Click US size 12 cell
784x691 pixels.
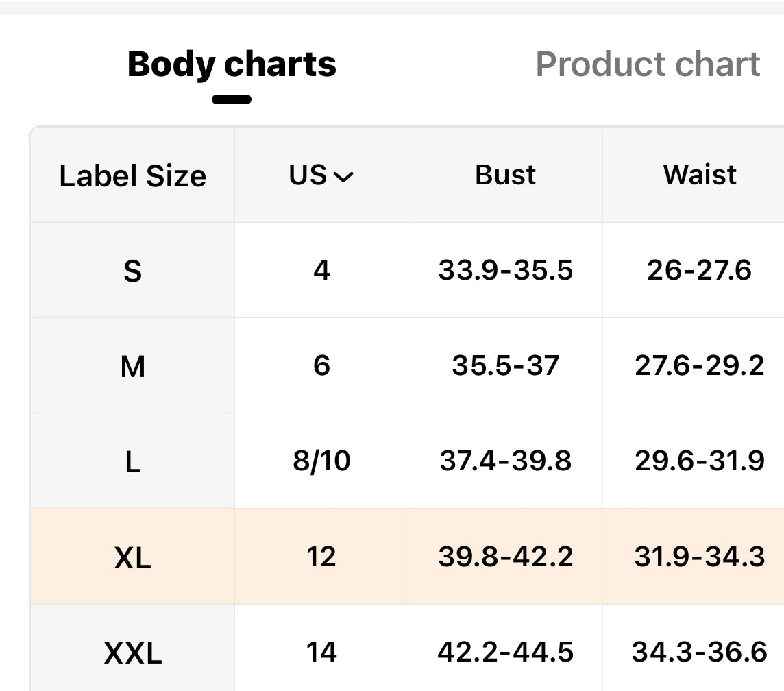(321, 557)
